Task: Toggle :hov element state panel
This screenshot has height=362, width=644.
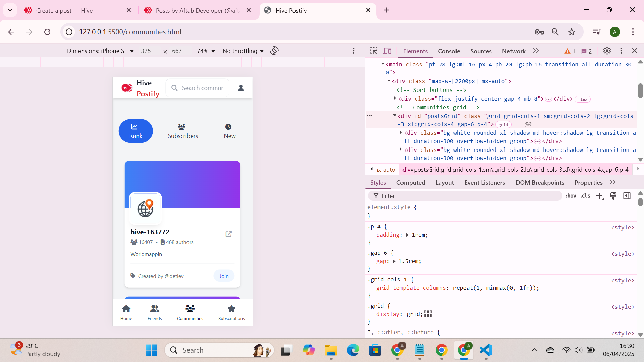Action: [x=571, y=196]
